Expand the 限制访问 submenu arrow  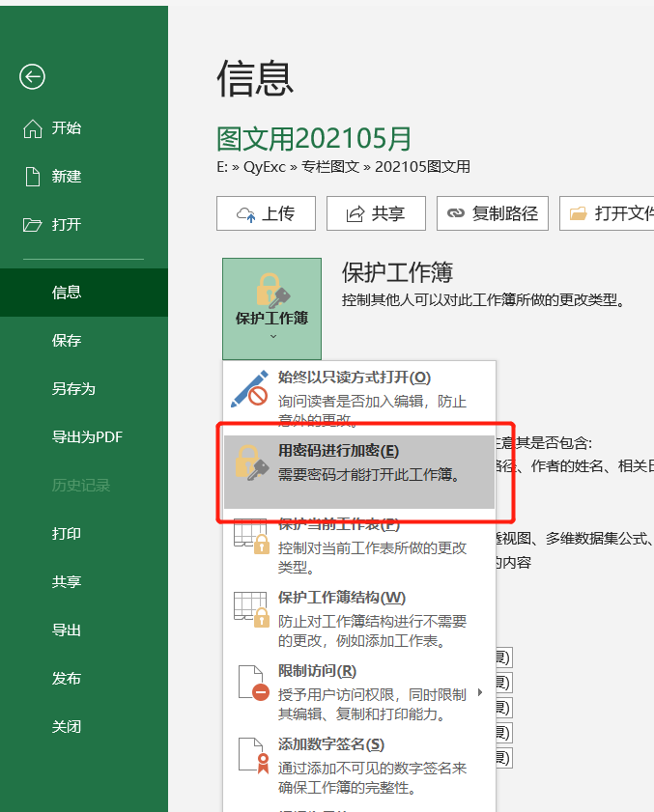tap(480, 692)
